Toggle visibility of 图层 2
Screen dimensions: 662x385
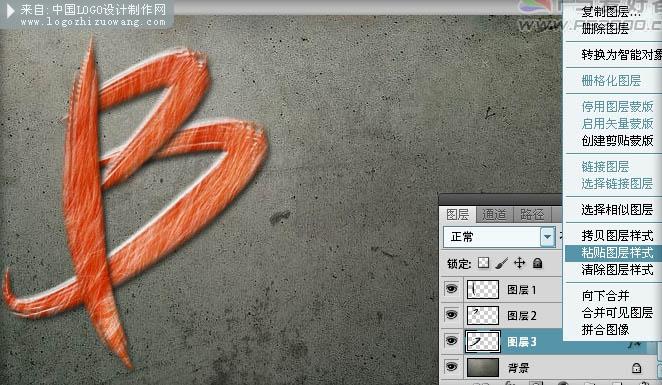(x=451, y=315)
